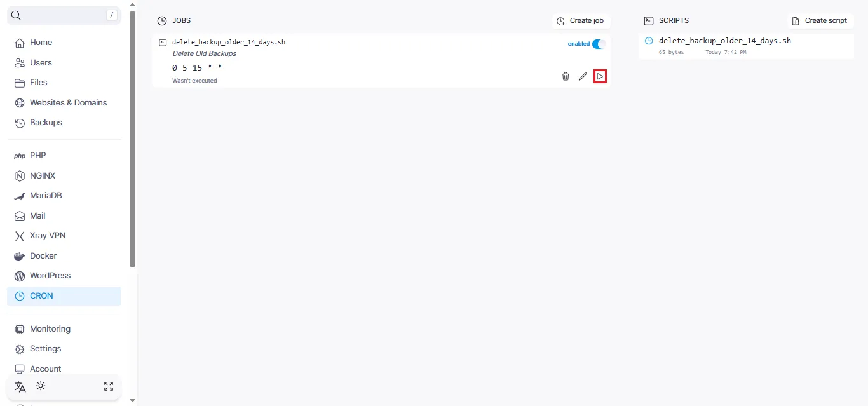The image size is (868, 406).
Task: Click the Create script button
Action: tap(820, 21)
